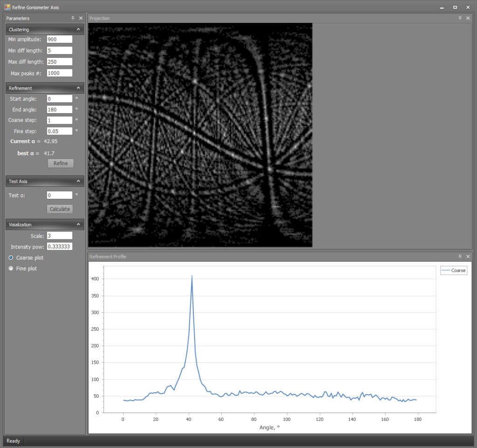This screenshot has width=477, height=448.
Task: Close the Projection panel
Action: tap(468, 18)
